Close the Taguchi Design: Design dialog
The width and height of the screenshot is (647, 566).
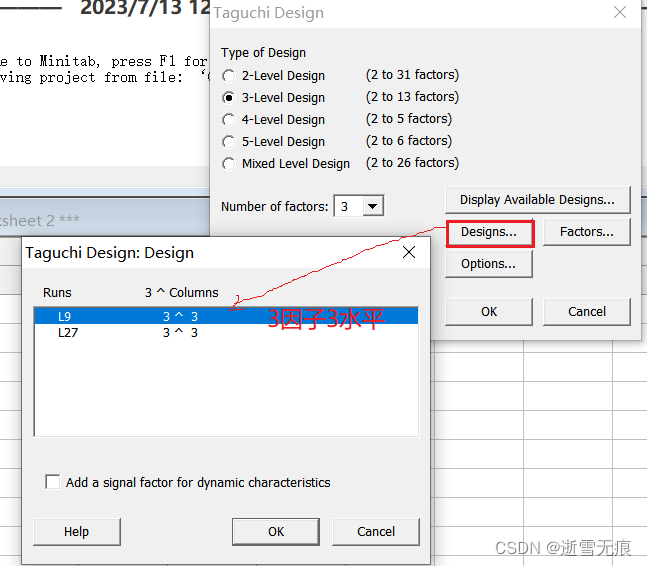[x=409, y=252]
